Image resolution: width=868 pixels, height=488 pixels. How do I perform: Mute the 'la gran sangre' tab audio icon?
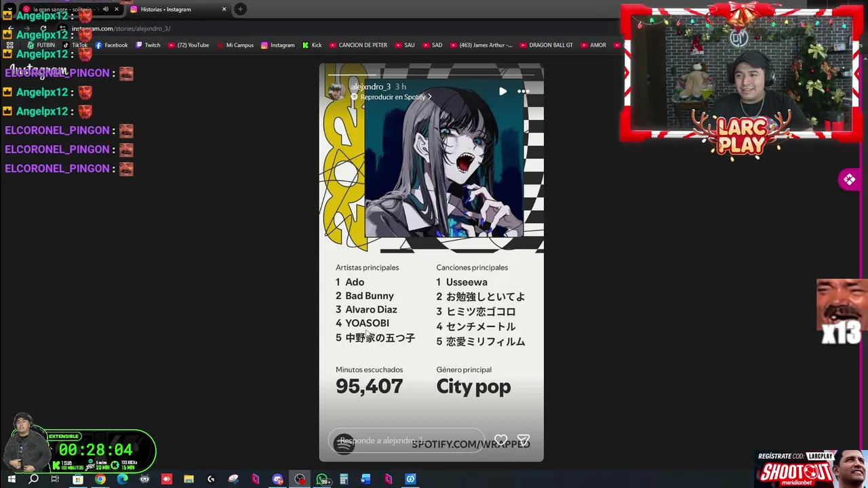tap(105, 9)
